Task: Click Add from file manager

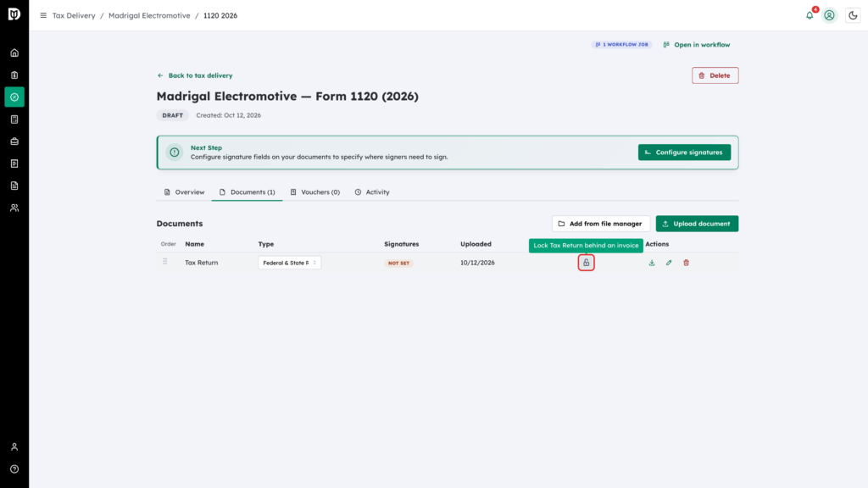Action: [601, 224]
